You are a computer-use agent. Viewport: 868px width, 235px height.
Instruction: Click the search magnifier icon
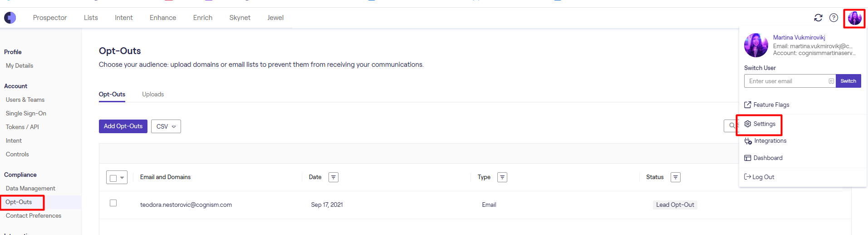click(x=731, y=126)
